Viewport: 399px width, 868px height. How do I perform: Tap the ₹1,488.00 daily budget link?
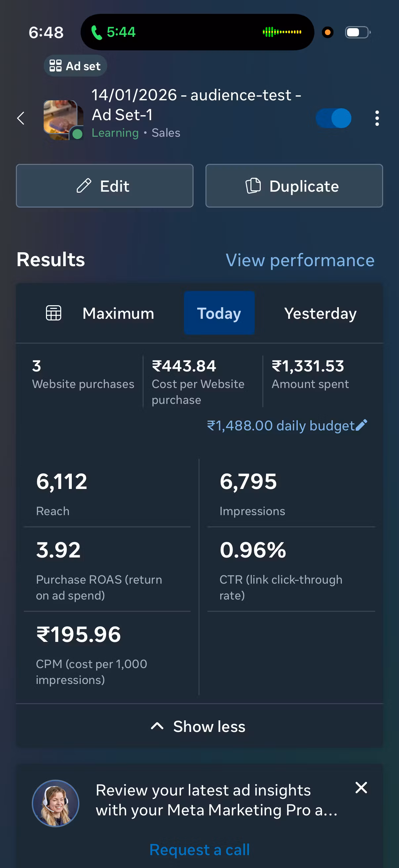[x=280, y=426]
